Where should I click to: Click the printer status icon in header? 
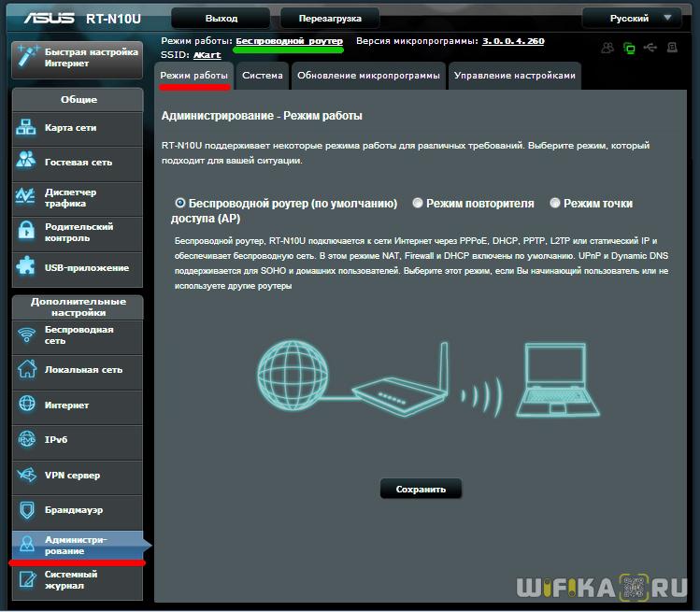coord(672,48)
